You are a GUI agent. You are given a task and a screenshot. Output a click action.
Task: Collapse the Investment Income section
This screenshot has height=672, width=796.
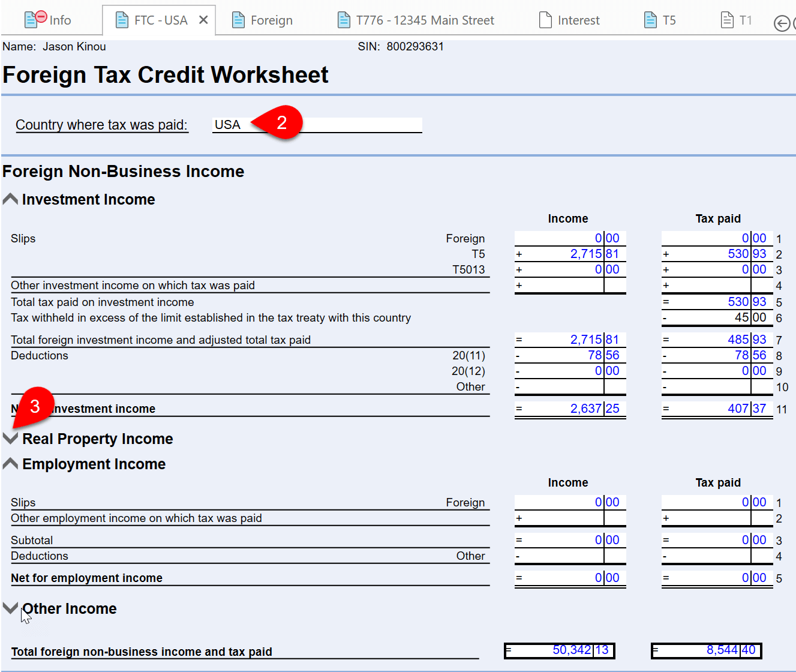coord(10,198)
